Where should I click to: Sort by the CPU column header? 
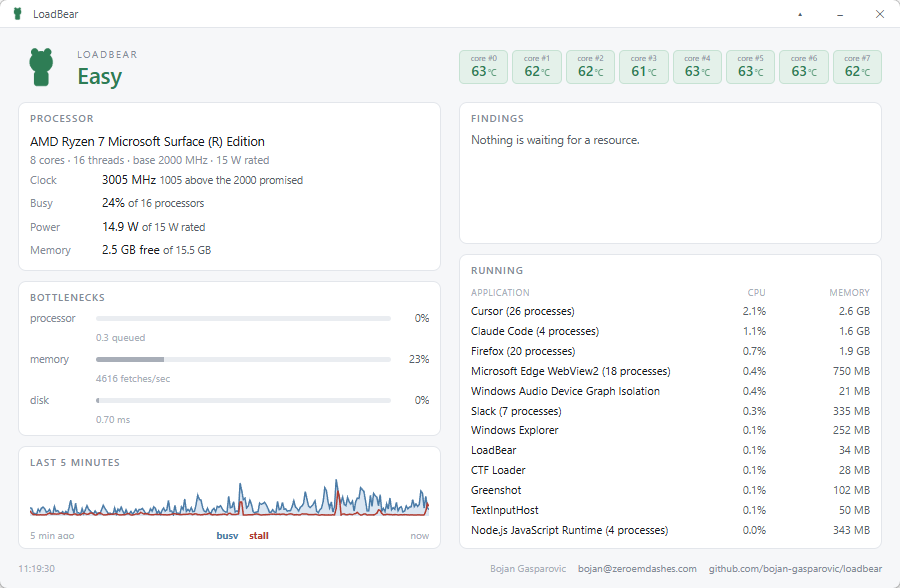tap(757, 292)
